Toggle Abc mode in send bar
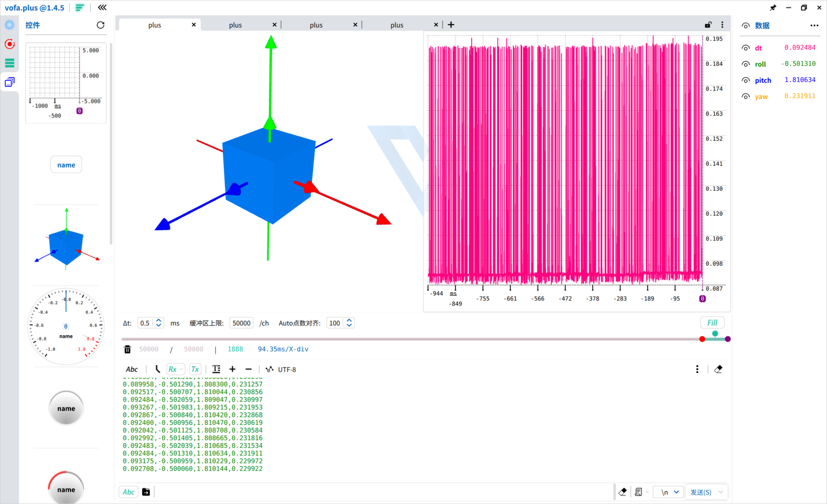The image size is (827, 504). (x=129, y=492)
